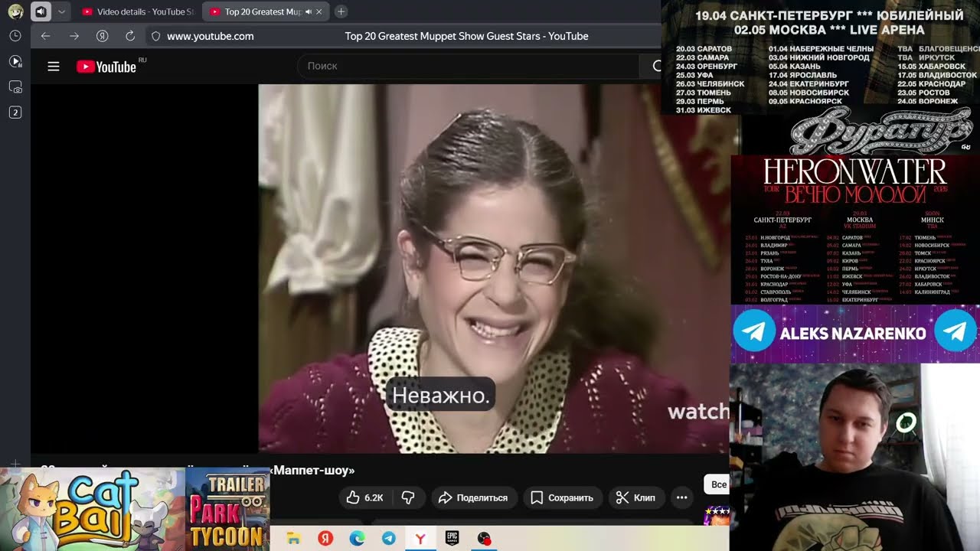The image size is (980, 551).
Task: Open the history clock icon in sidebar
Action: click(15, 36)
